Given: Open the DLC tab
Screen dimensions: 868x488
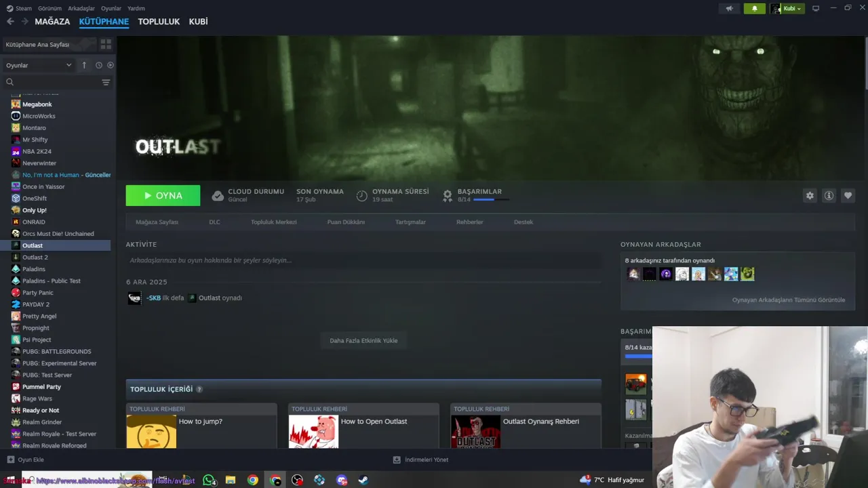Looking at the screenshot, I should click(x=214, y=222).
